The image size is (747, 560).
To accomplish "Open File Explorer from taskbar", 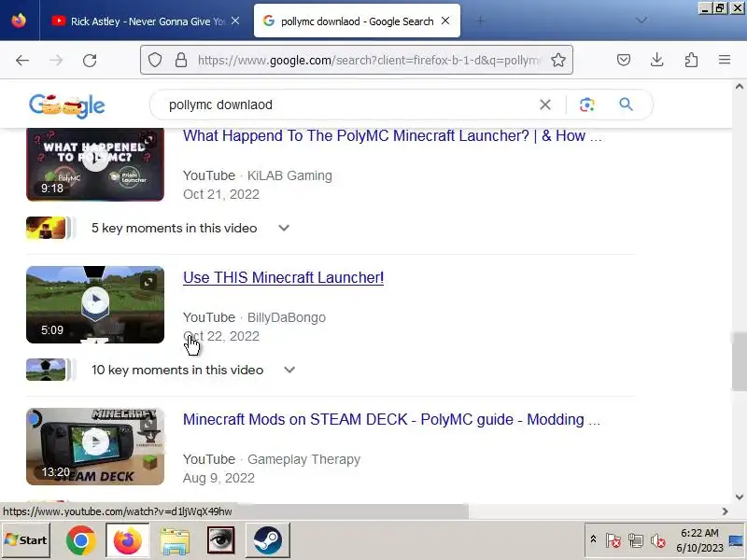I will pos(175,541).
